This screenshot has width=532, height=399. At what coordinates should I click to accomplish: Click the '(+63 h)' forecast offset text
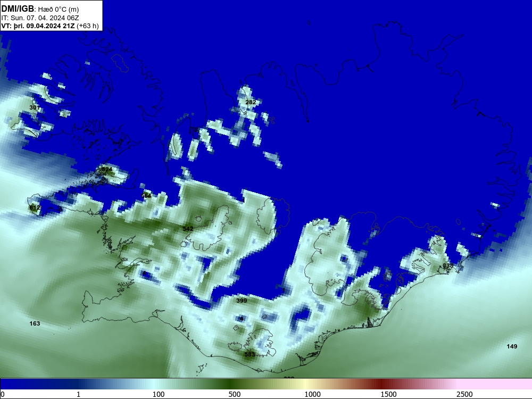coord(88,26)
